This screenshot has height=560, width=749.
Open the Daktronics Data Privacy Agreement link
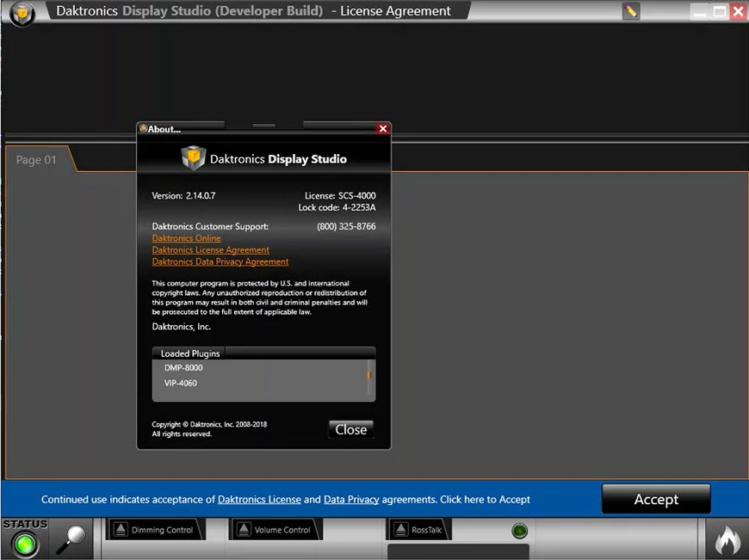[x=220, y=262]
